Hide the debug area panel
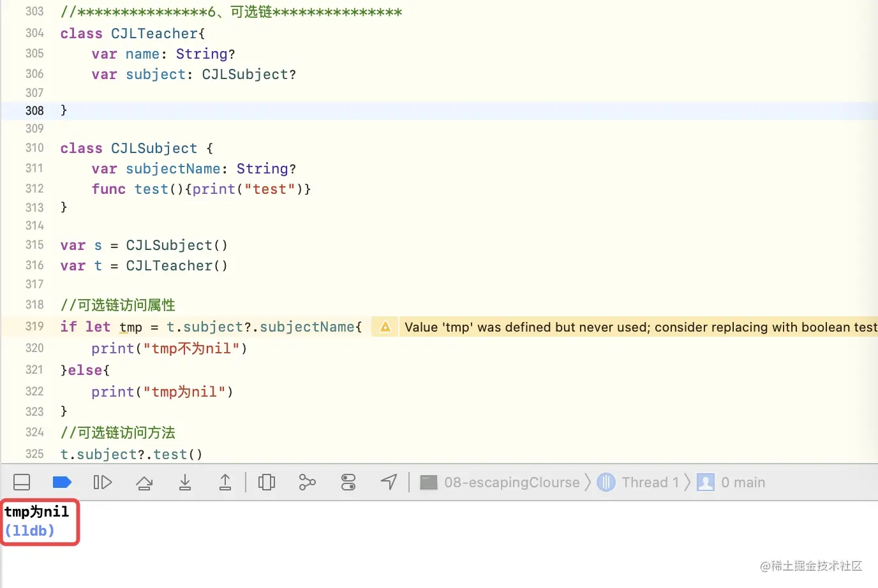The width and height of the screenshot is (878, 588). pyautogui.click(x=22, y=482)
